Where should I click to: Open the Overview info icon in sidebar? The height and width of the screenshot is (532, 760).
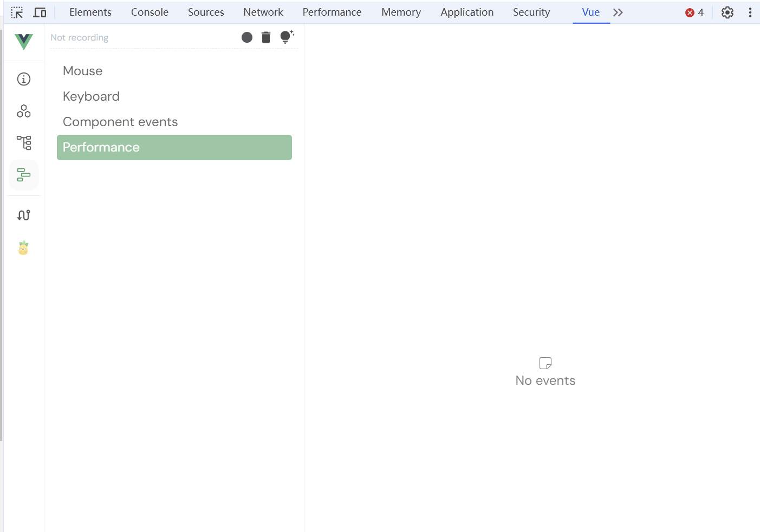click(24, 79)
